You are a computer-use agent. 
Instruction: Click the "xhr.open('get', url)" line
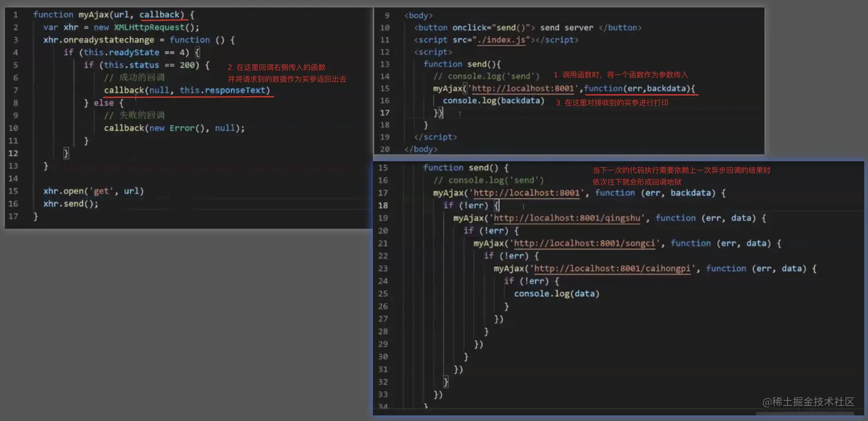click(94, 191)
